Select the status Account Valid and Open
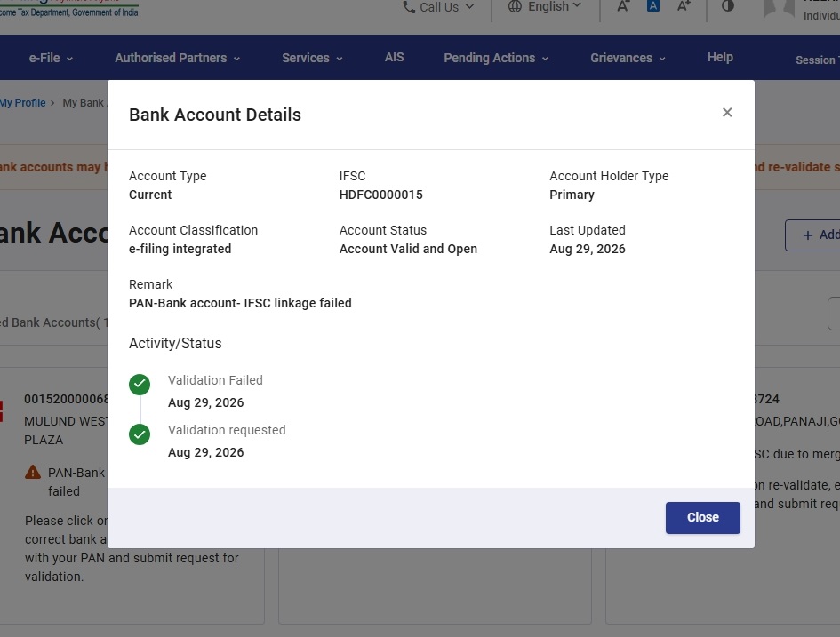This screenshot has height=637, width=840. pos(408,249)
